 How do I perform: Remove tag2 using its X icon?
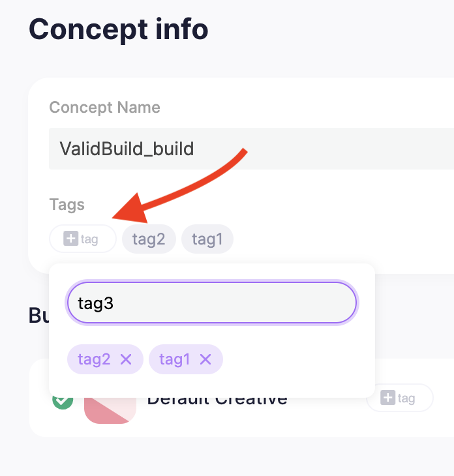(126, 359)
